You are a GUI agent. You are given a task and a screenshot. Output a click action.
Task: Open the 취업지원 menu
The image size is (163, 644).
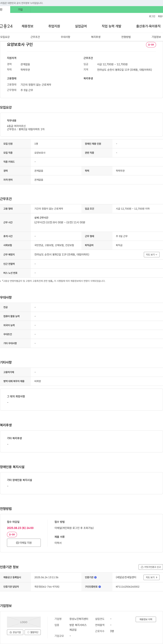(x=54, y=26)
